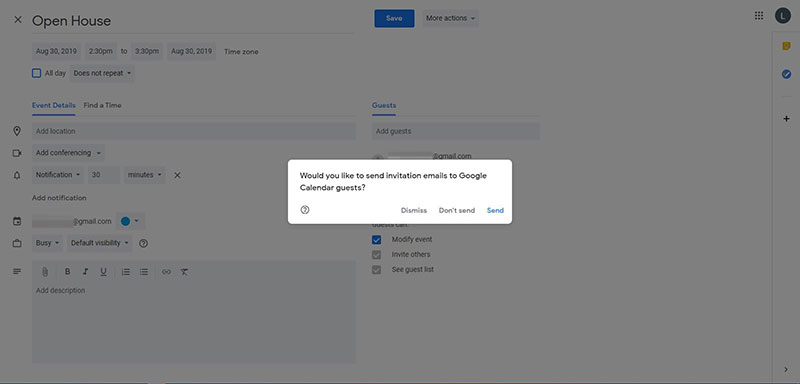Viewport: 800px width, 384px height.
Task: Click Dismiss in the invitation dialog
Action: click(414, 210)
